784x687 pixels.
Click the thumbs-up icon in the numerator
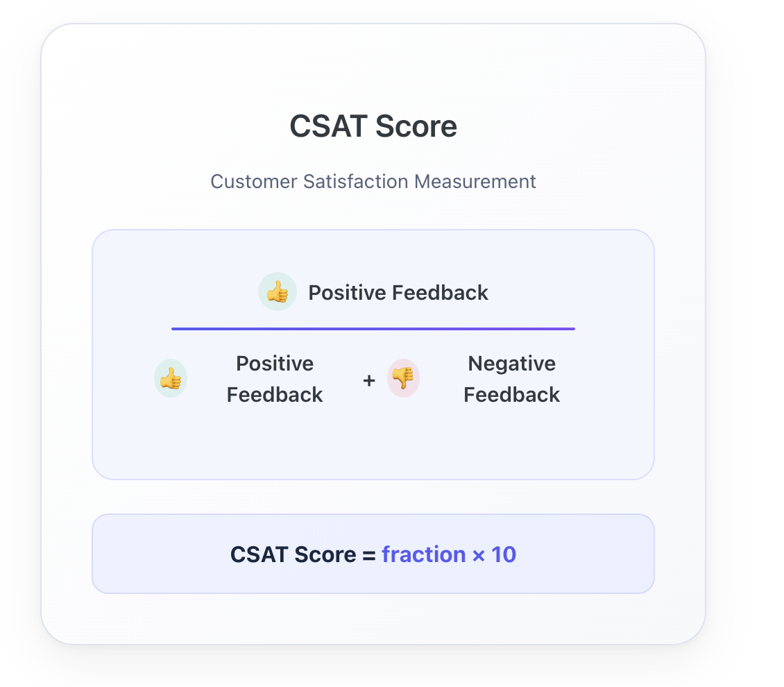[x=278, y=292]
